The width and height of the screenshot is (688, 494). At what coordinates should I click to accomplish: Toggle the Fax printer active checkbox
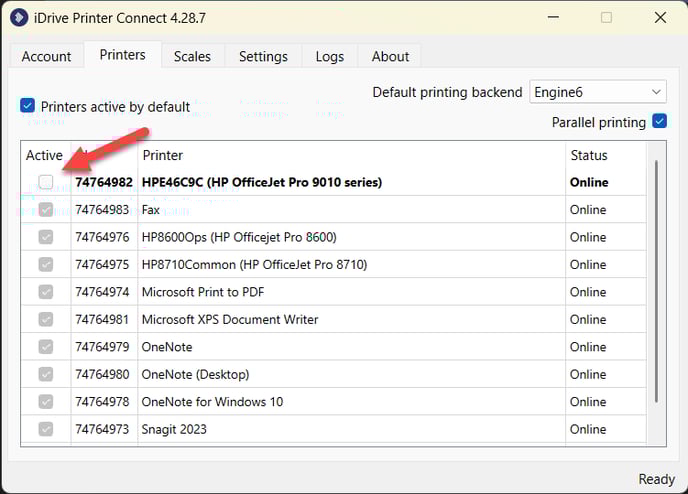coord(46,210)
